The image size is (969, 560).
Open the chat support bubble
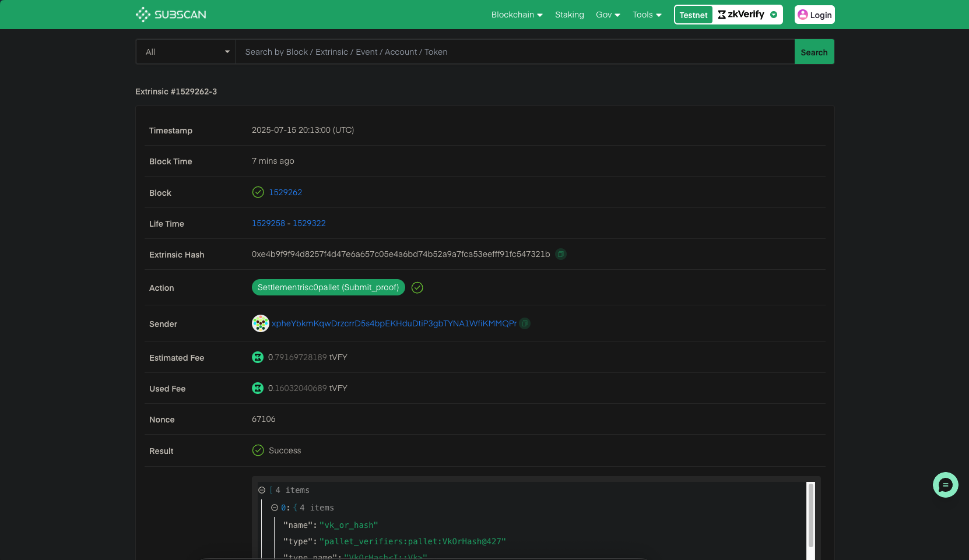[945, 485]
